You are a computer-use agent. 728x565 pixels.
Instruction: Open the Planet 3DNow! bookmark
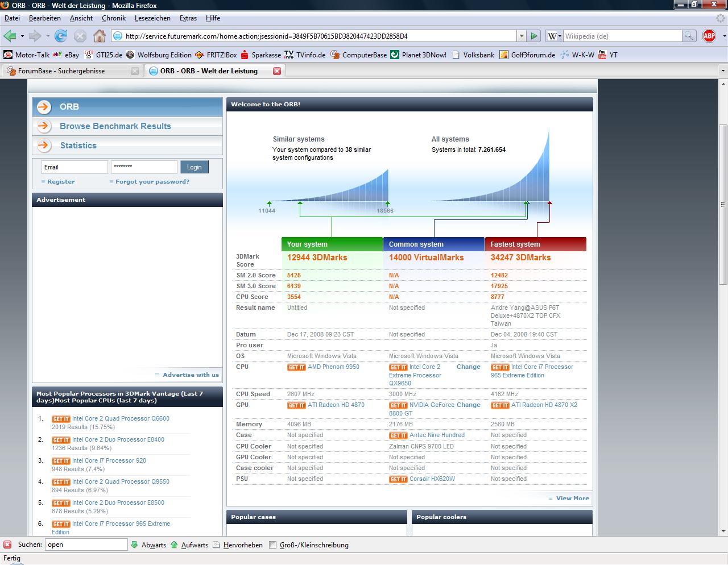tap(419, 55)
